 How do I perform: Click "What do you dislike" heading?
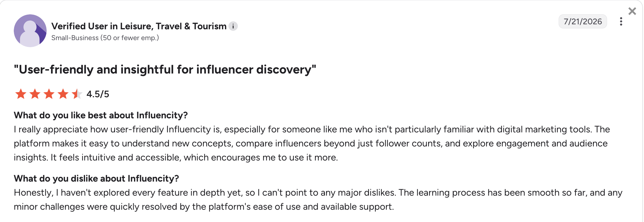pos(96,179)
